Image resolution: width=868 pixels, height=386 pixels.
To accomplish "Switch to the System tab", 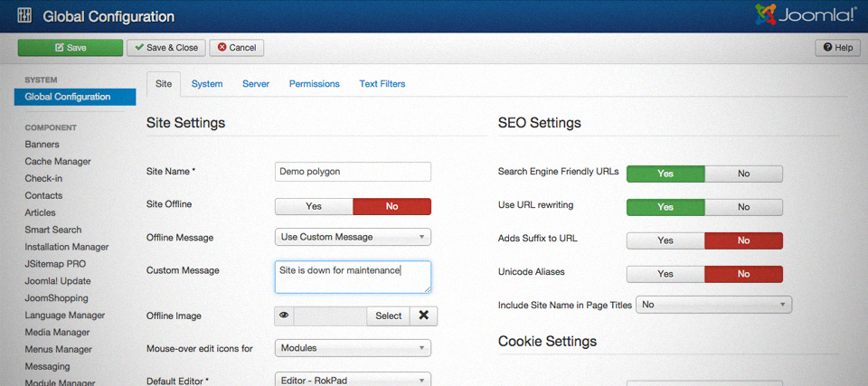I will (207, 84).
